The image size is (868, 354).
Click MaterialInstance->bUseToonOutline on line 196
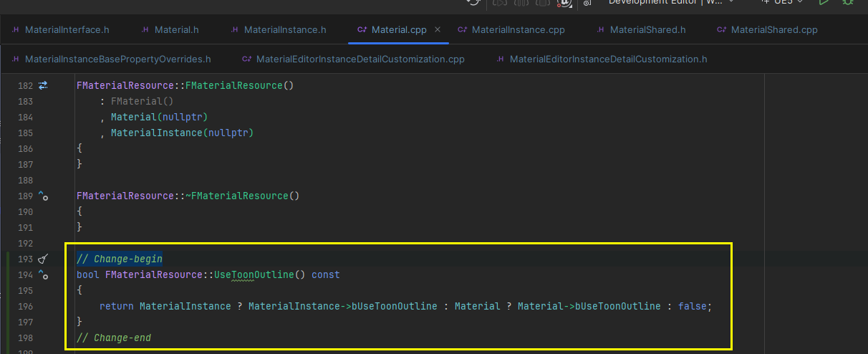click(x=342, y=306)
